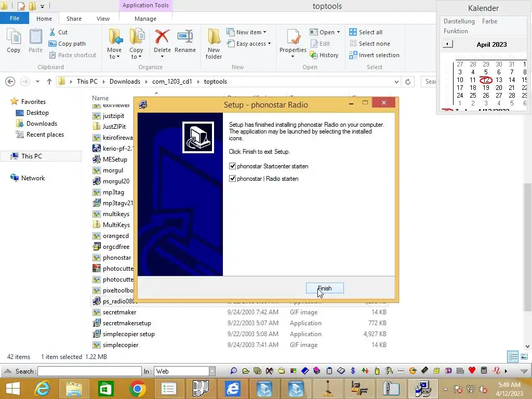
Task: Click Farbe menu in Kalender
Action: (489, 21)
